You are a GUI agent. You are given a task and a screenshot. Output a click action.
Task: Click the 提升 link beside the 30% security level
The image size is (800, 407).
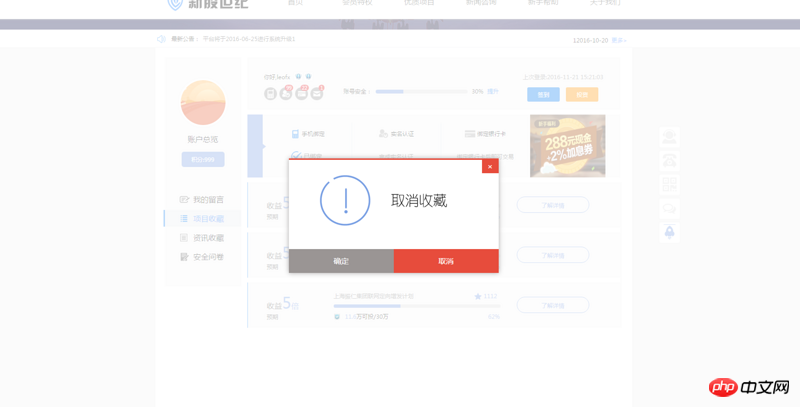coord(493,91)
